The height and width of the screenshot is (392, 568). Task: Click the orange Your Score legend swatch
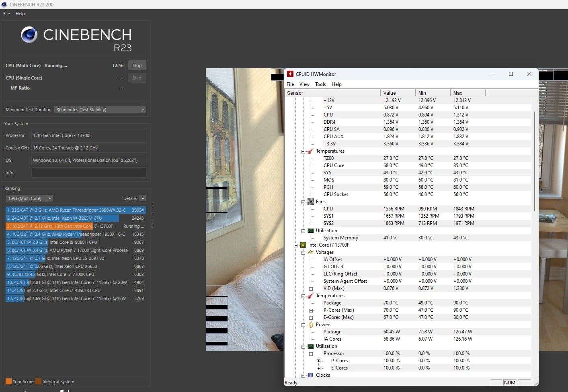pyautogui.click(x=8, y=382)
